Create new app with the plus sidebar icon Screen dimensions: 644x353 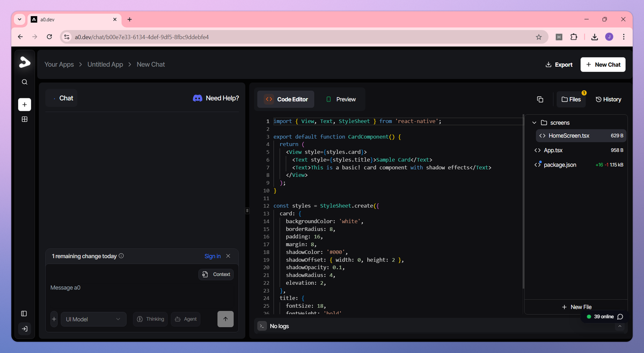(24, 104)
